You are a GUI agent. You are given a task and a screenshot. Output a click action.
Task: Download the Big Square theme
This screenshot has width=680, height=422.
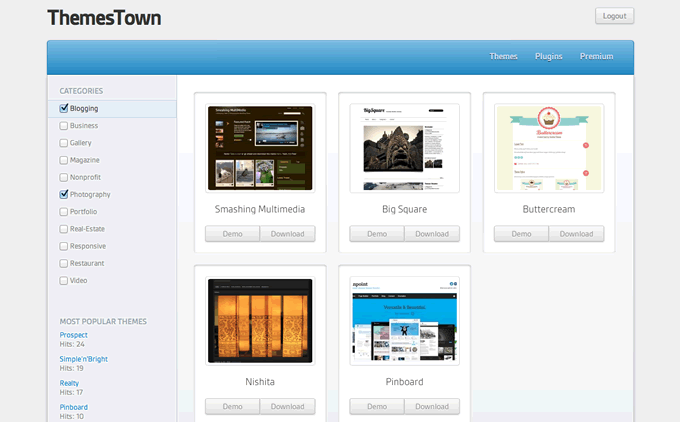[432, 234]
